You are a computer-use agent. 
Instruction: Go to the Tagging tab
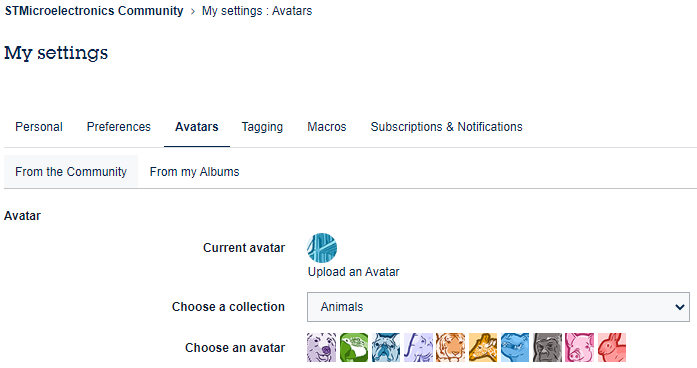point(262,127)
